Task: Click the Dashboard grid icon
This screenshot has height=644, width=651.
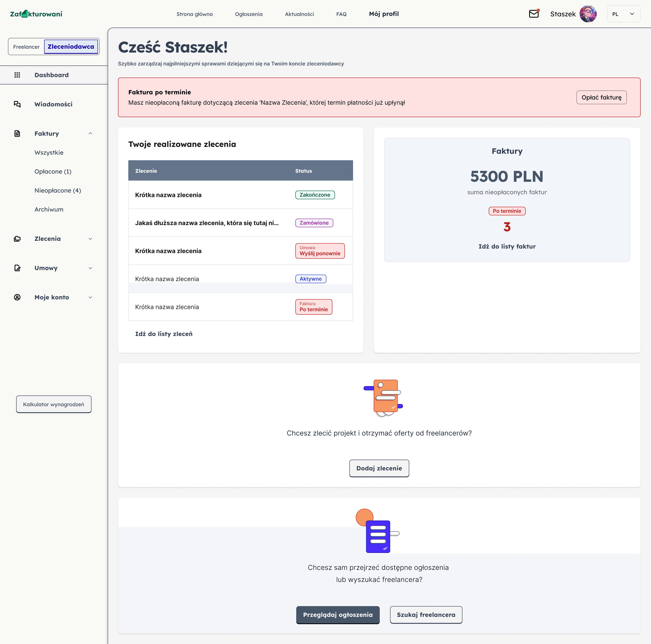Action: point(17,75)
